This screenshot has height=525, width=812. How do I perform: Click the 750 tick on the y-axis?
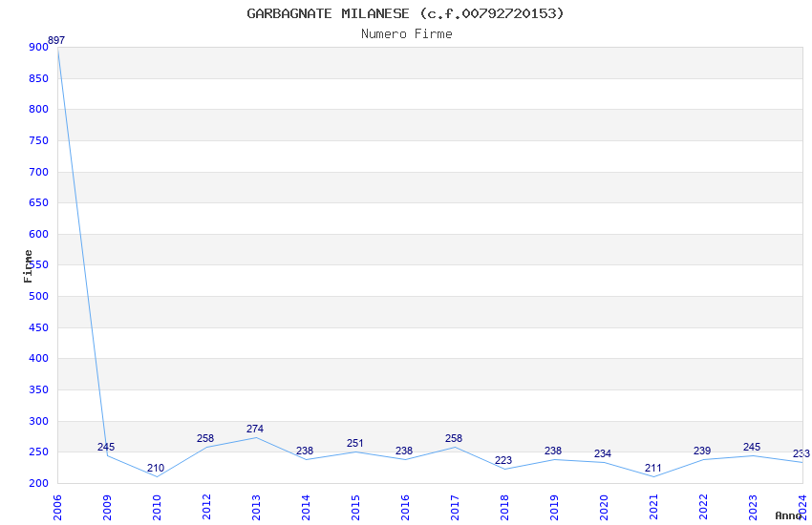39,140
